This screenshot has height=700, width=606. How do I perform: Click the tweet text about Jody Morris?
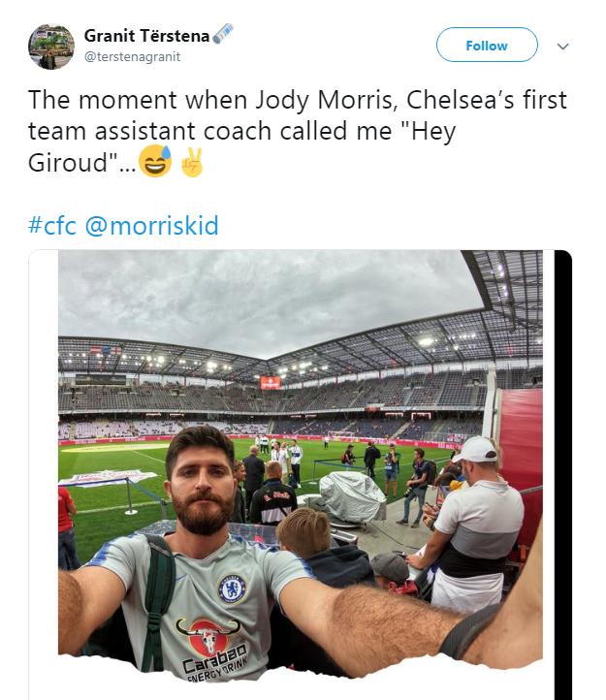pyautogui.click(x=298, y=131)
